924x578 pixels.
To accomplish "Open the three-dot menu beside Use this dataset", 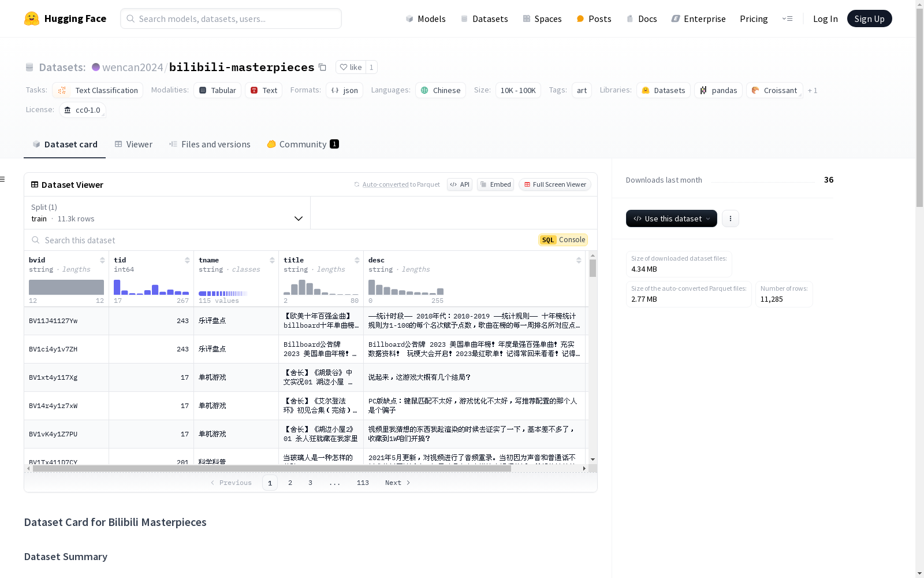I will [731, 218].
